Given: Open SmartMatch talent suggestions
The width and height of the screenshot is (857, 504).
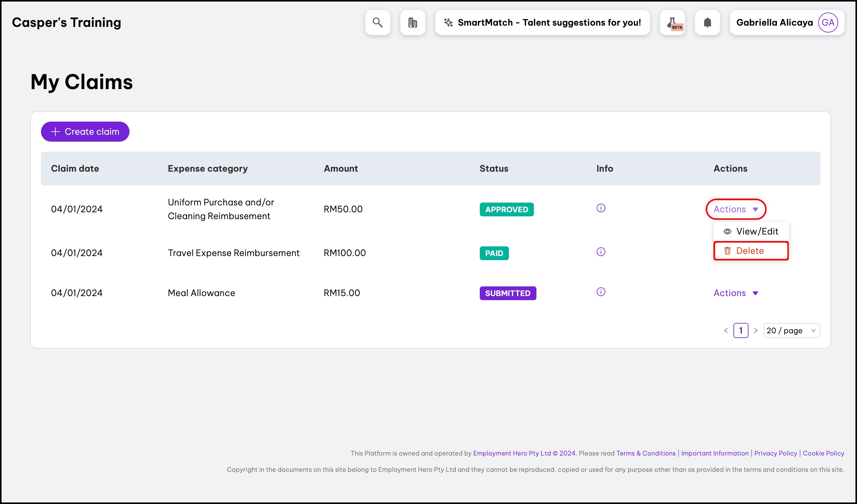Looking at the screenshot, I should (542, 23).
